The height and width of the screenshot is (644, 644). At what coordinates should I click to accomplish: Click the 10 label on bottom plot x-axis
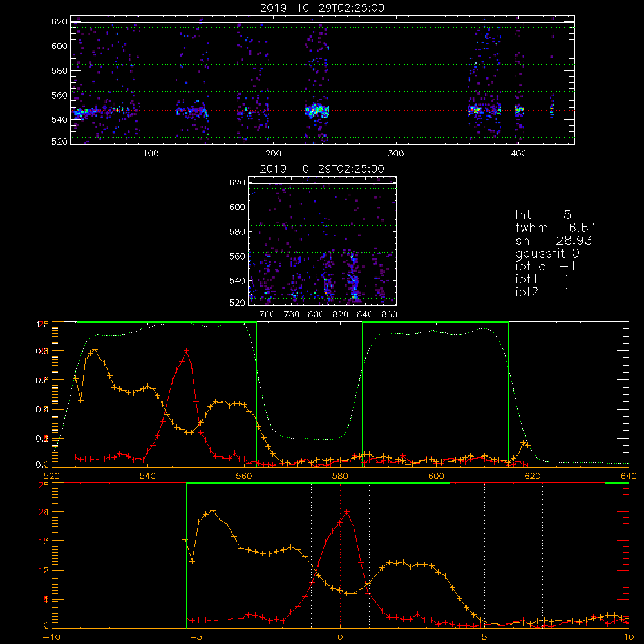(629, 637)
